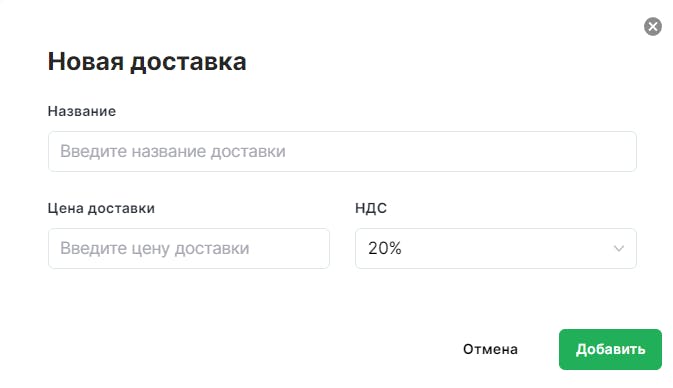Confirm adding the new delivery

pos(610,349)
